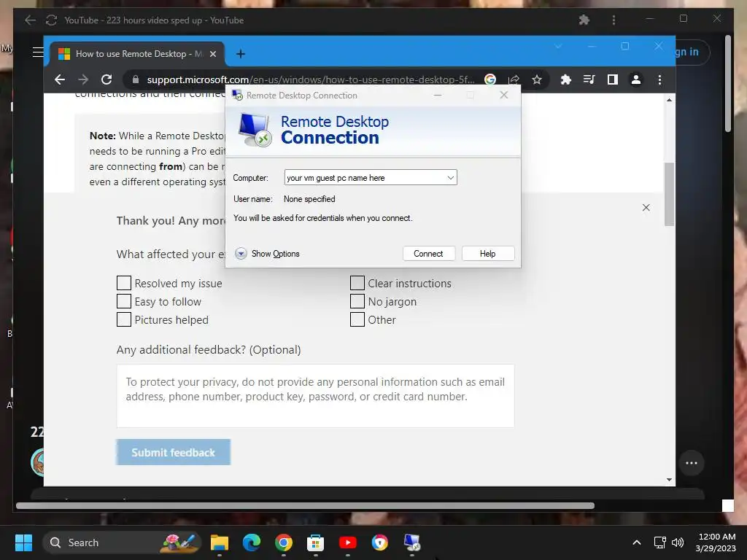Screen dimensions: 747x560
Task: Check the Other feedback box
Action: (x=357, y=319)
